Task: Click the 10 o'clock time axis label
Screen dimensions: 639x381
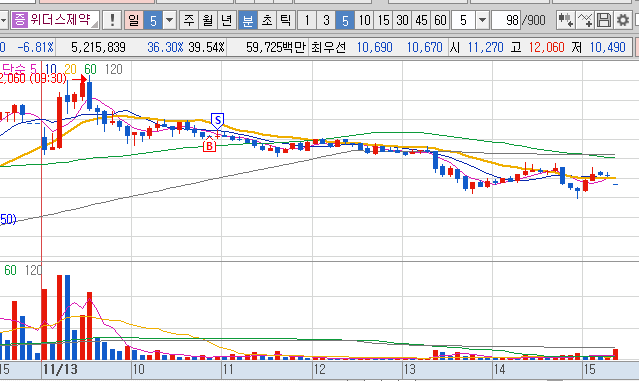Action: [x=139, y=370]
